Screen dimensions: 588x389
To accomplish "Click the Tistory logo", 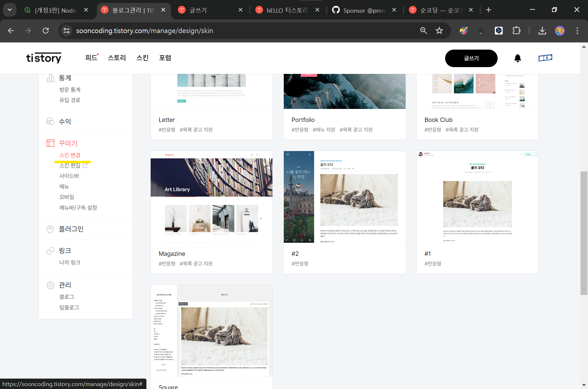I will coord(44,58).
